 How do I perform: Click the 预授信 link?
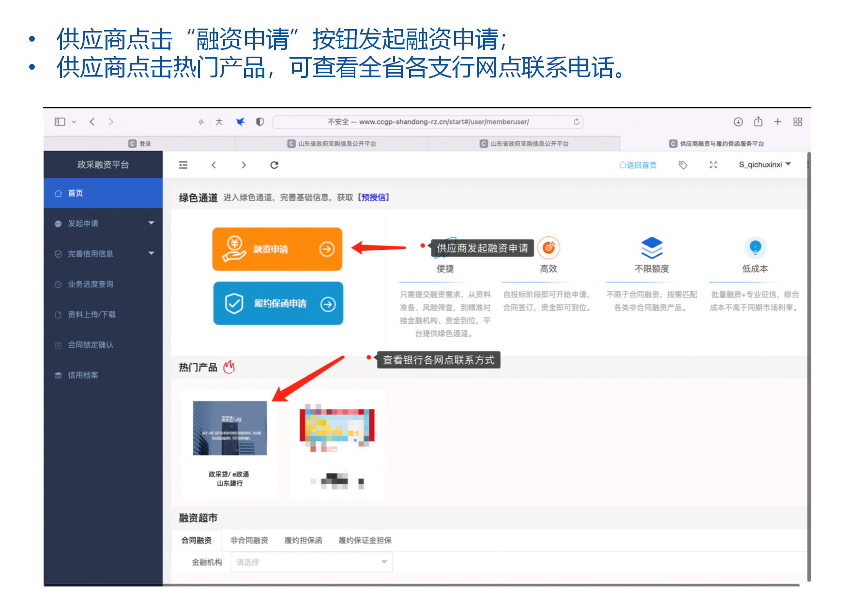[374, 197]
